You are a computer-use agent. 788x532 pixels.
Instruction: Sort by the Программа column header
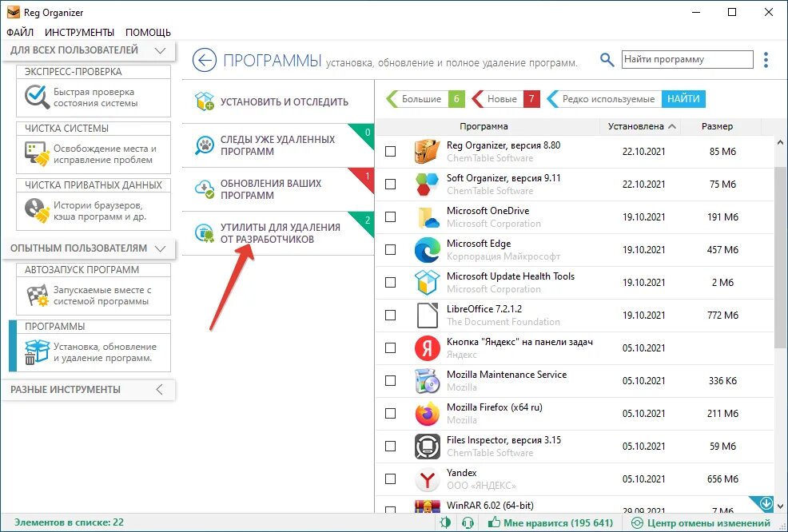pos(484,126)
